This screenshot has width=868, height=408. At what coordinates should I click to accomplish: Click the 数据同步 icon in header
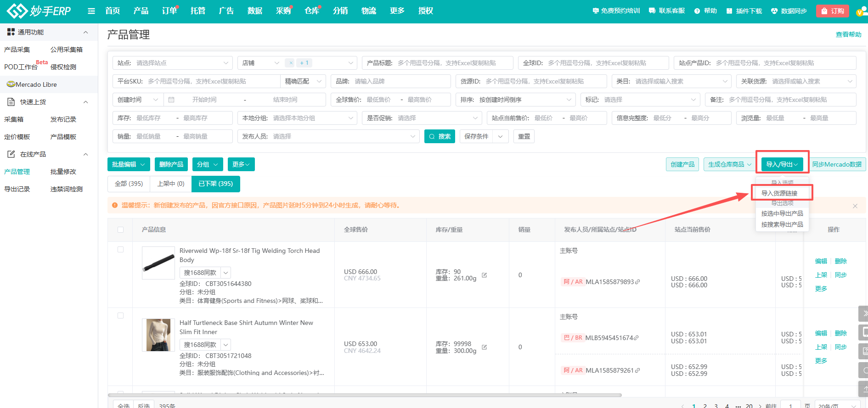pos(774,11)
